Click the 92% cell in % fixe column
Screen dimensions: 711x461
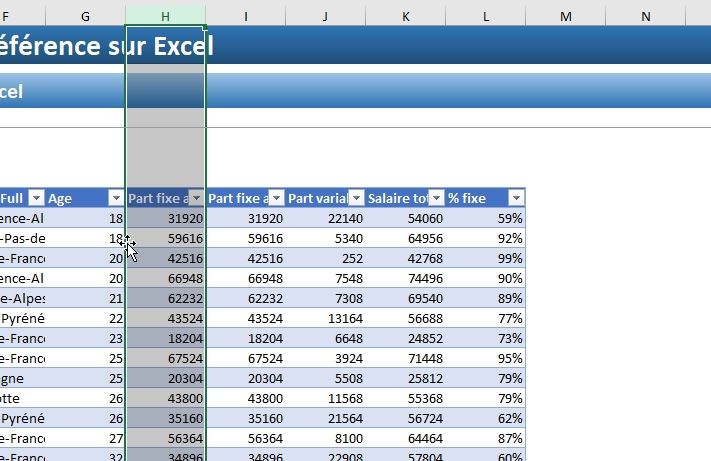485,238
